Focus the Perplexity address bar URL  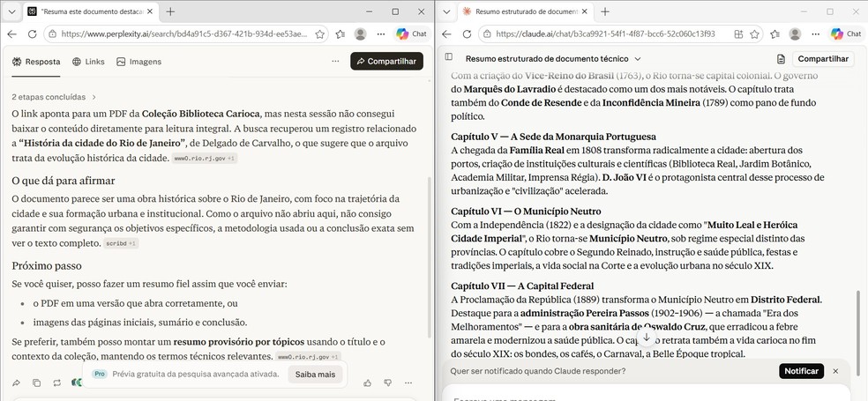[184, 34]
